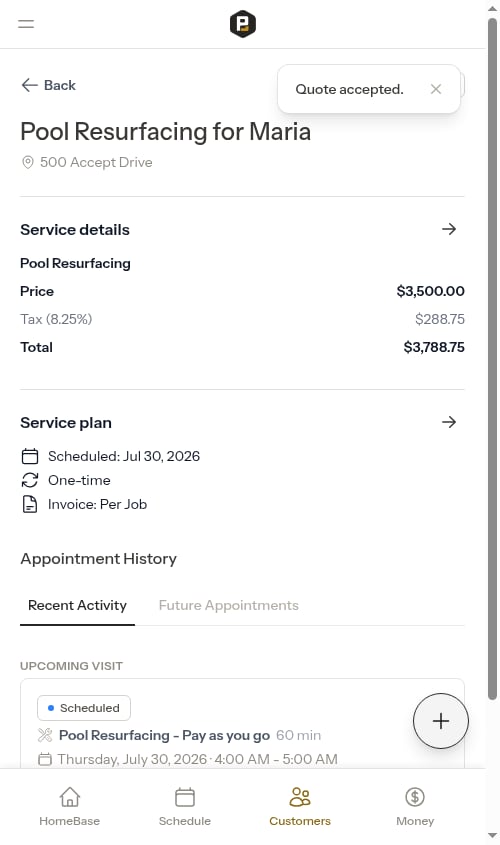The width and height of the screenshot is (500, 845).
Task: Go to HomeBase in bottom navigation
Action: 70,806
